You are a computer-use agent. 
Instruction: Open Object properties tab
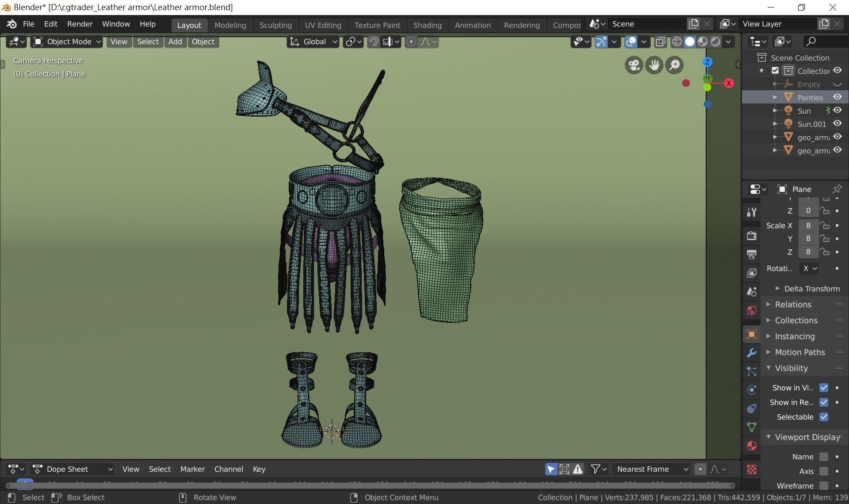752,334
